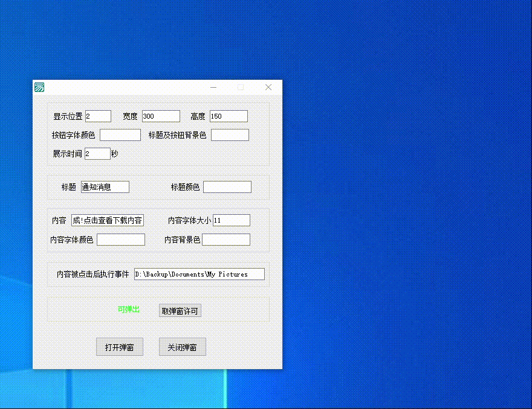Image resolution: width=532 pixels, height=409 pixels.
Task: Click the app icon in the title bar
Action: pos(39,87)
